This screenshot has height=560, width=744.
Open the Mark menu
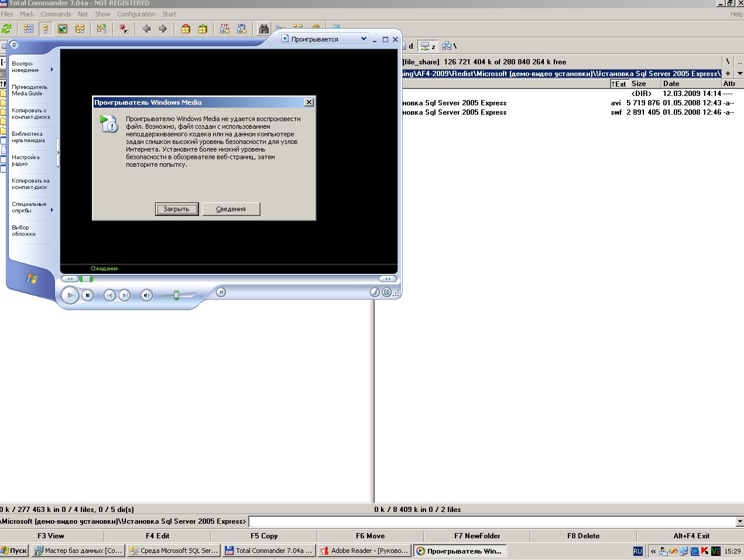click(27, 14)
